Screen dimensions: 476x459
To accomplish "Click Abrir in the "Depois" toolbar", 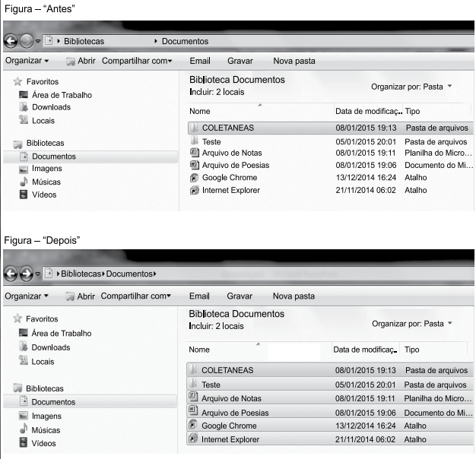I will (x=85, y=296).
